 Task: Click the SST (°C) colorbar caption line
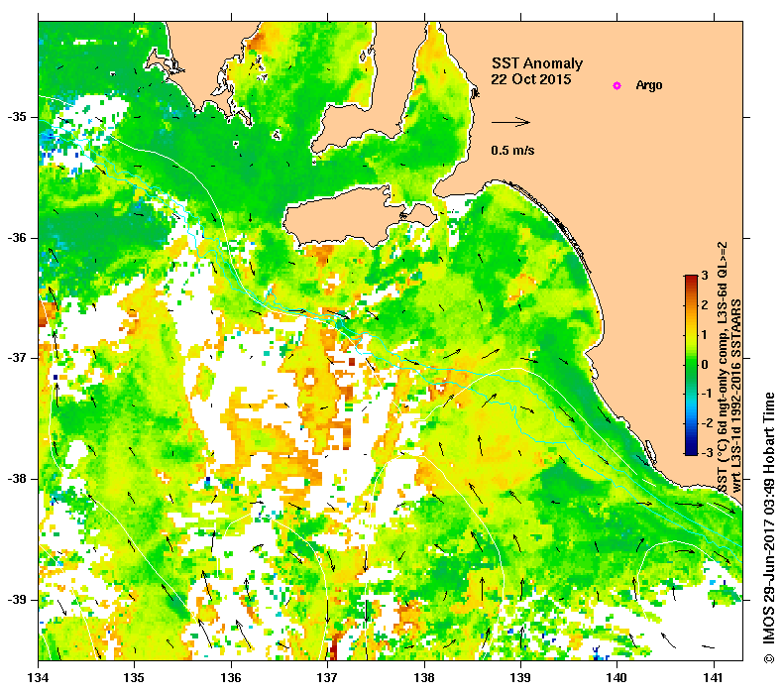point(722,367)
